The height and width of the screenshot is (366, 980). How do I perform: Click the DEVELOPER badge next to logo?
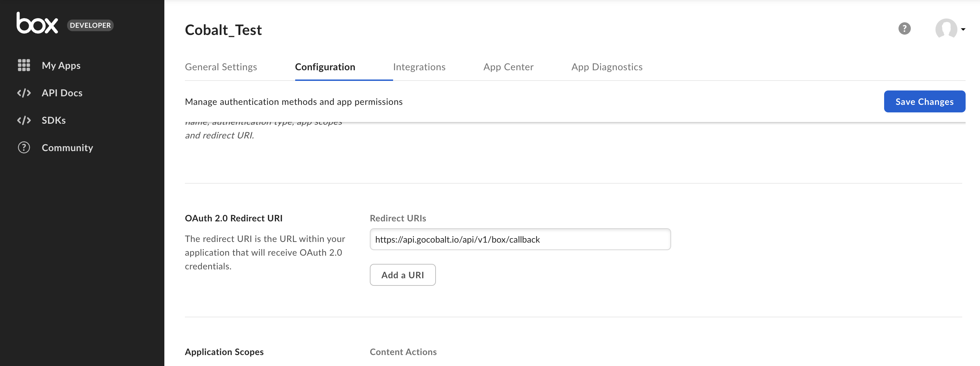(90, 25)
